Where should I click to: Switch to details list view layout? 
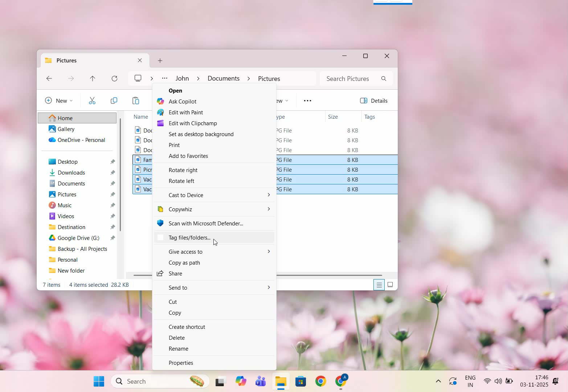point(379,285)
